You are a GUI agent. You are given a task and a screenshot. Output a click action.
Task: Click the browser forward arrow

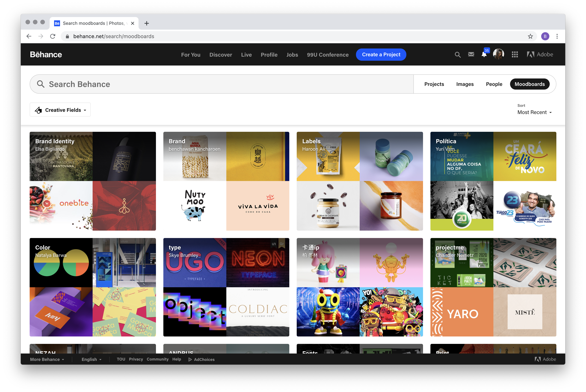click(41, 36)
